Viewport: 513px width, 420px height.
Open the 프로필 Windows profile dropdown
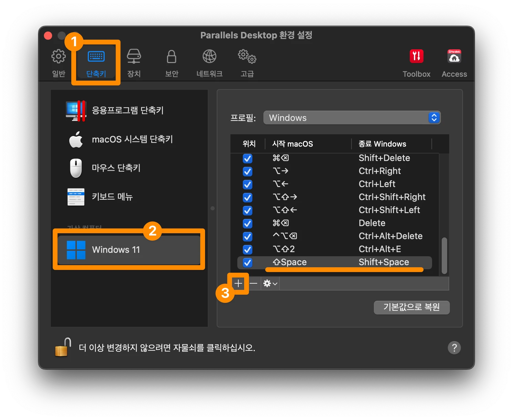[x=352, y=118]
